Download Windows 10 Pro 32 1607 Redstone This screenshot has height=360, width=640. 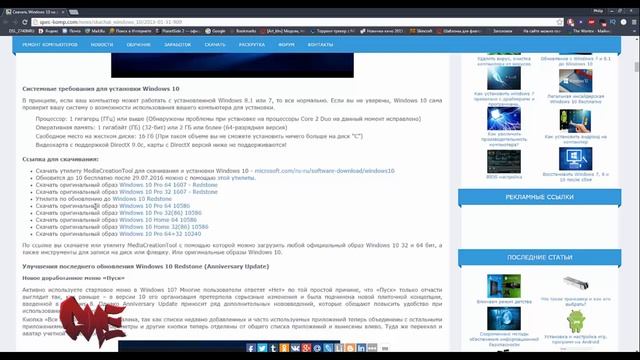tap(168, 192)
